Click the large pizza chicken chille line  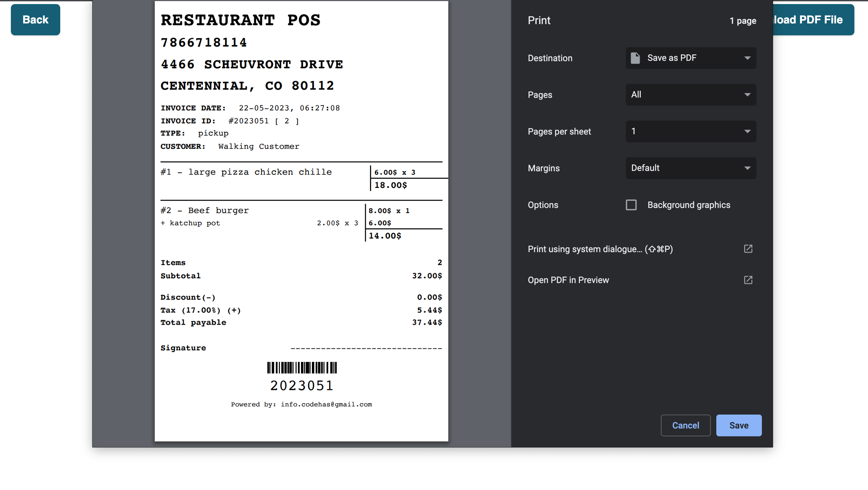pos(246,172)
